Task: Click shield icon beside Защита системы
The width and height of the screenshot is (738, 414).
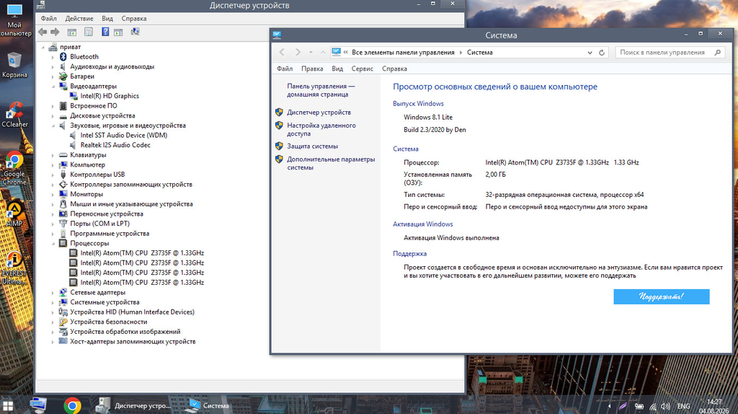Action: tap(279, 146)
